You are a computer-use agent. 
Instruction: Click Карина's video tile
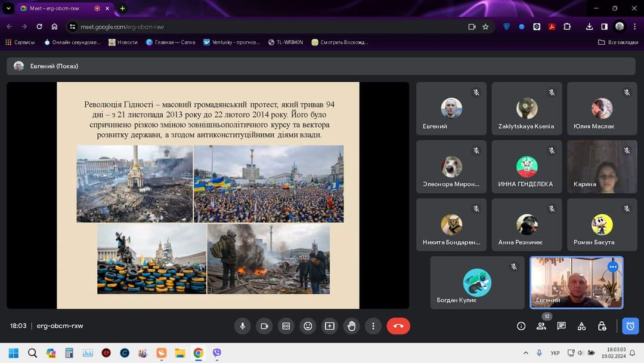[x=602, y=167]
